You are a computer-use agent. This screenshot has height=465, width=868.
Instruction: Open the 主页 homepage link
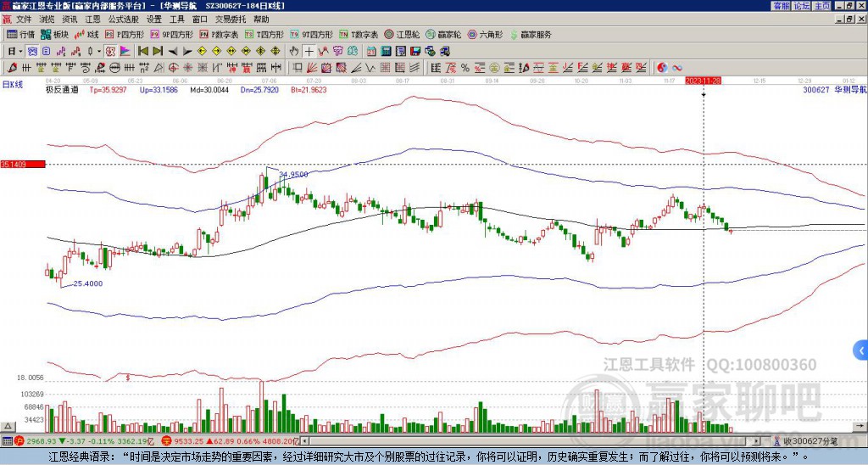821,5
